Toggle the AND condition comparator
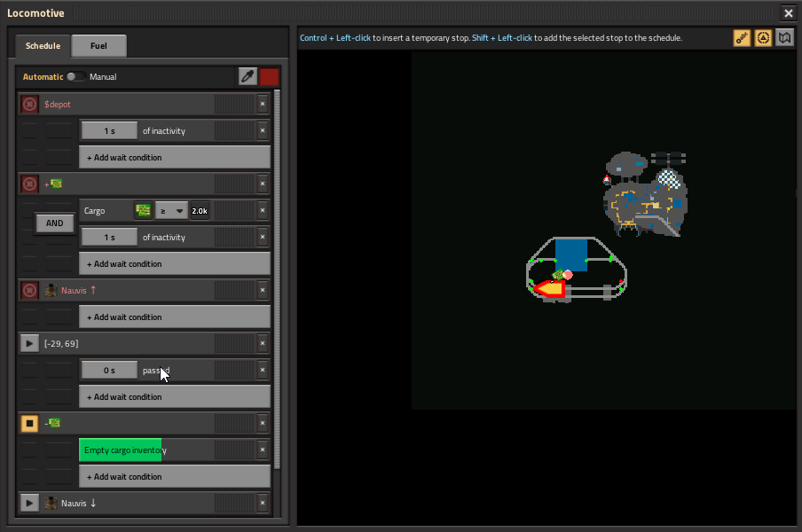Image resolution: width=802 pixels, height=532 pixels. coord(55,223)
